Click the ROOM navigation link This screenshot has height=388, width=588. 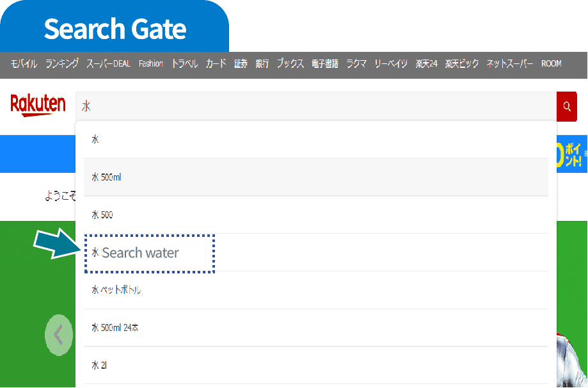pos(551,64)
